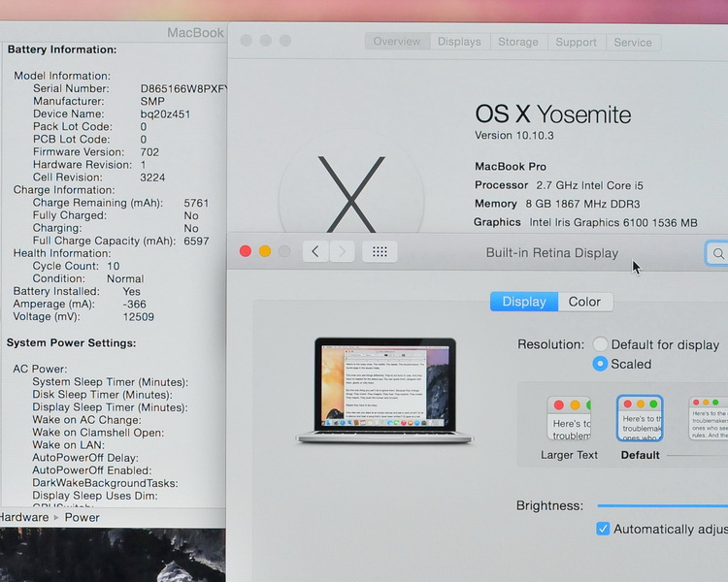This screenshot has height=582, width=728.
Task: Click Graphics Intel Iris Graphics 6100 line
Action: pyautogui.click(x=585, y=222)
